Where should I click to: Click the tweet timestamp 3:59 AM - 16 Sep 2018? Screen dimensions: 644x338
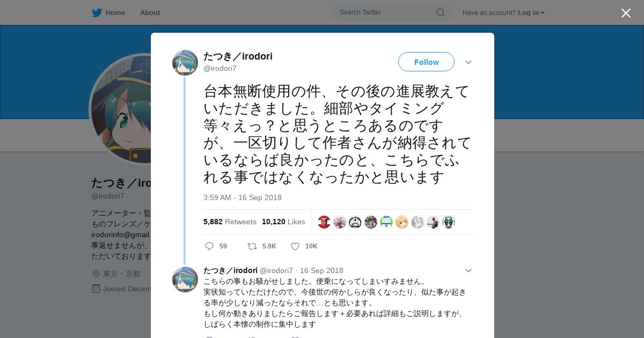[243, 197]
